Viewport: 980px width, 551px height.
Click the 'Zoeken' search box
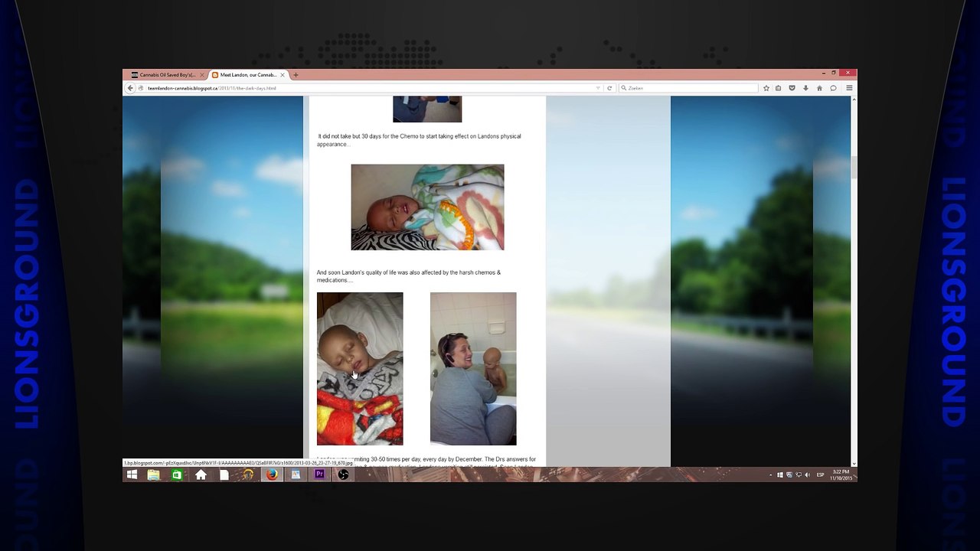click(688, 88)
